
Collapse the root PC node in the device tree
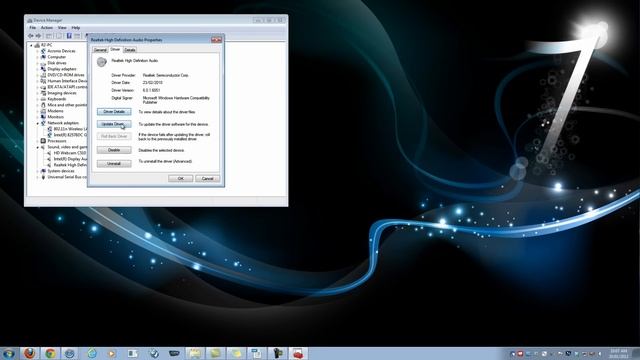tap(31, 45)
